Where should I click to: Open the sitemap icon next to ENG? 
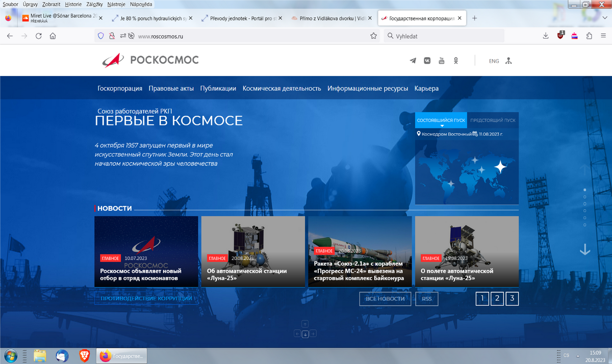click(508, 61)
